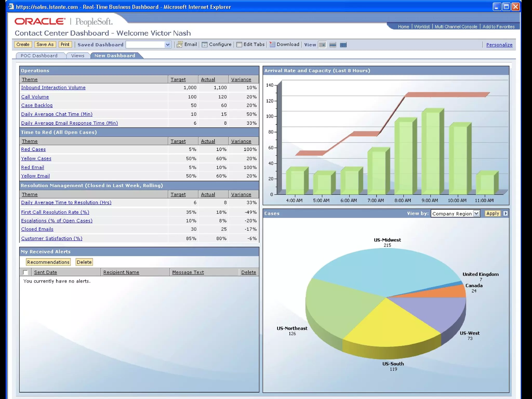This screenshot has height=399, width=532.
Task: Click the Apply button in Cases
Action: point(493,213)
